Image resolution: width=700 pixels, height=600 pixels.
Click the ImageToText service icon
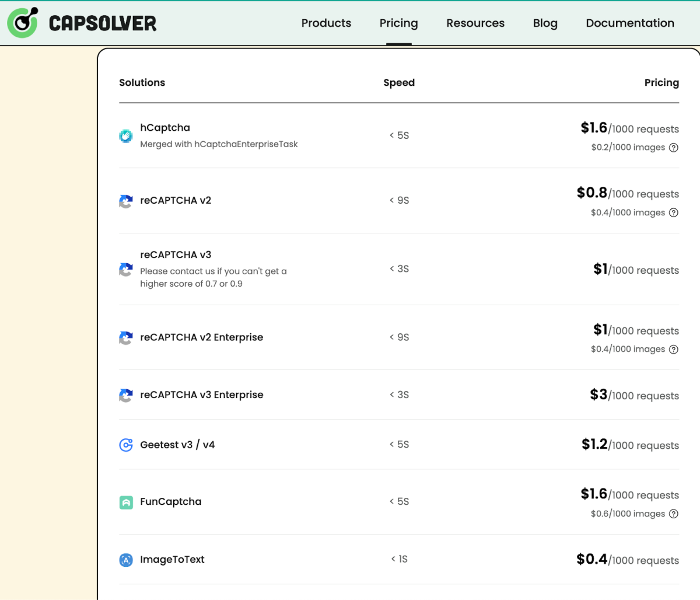pos(126,559)
